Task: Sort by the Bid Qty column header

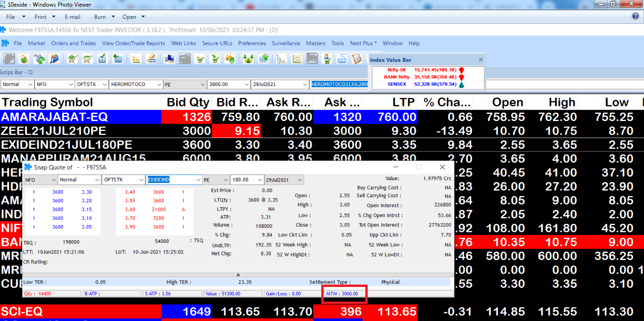Action: [x=187, y=102]
